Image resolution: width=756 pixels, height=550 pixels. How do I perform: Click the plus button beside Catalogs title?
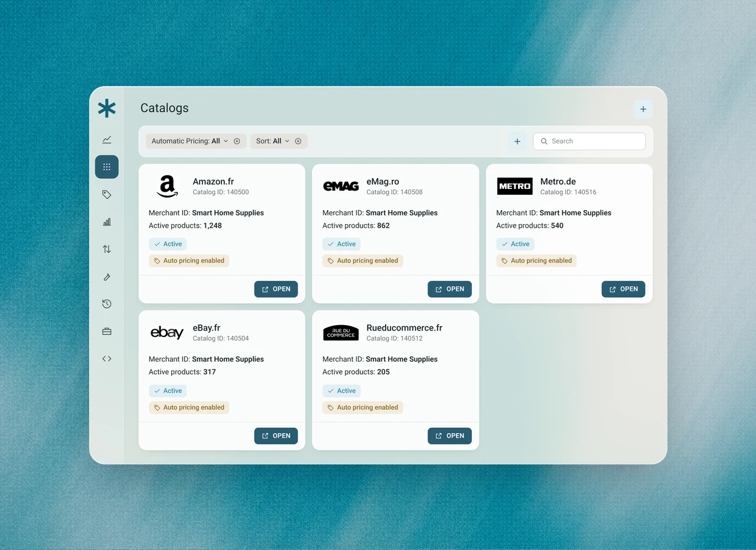(x=643, y=109)
